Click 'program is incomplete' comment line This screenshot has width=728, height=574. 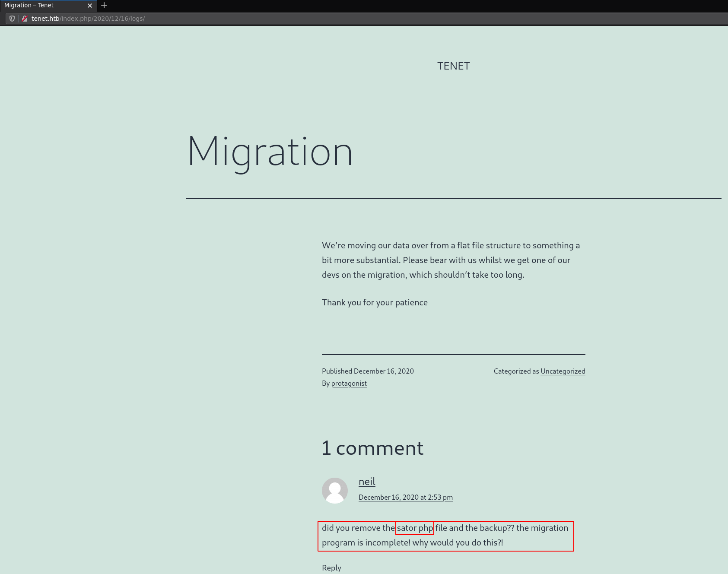tap(412, 542)
